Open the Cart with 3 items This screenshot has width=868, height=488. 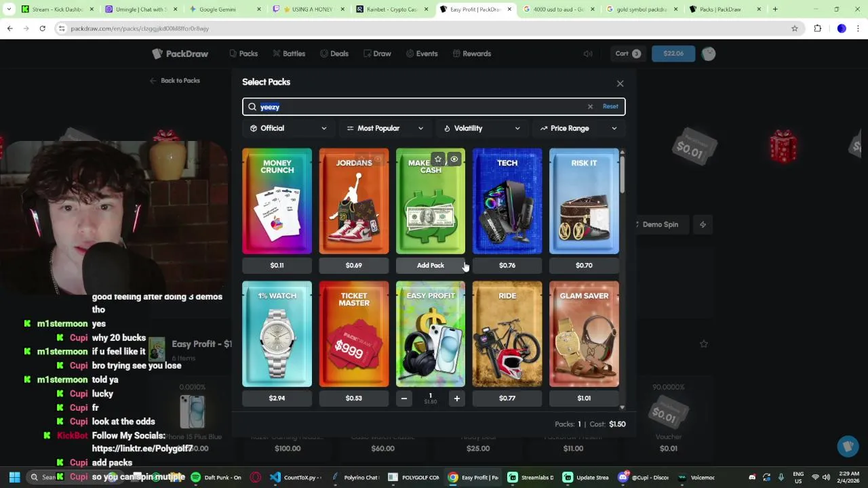[x=628, y=54]
